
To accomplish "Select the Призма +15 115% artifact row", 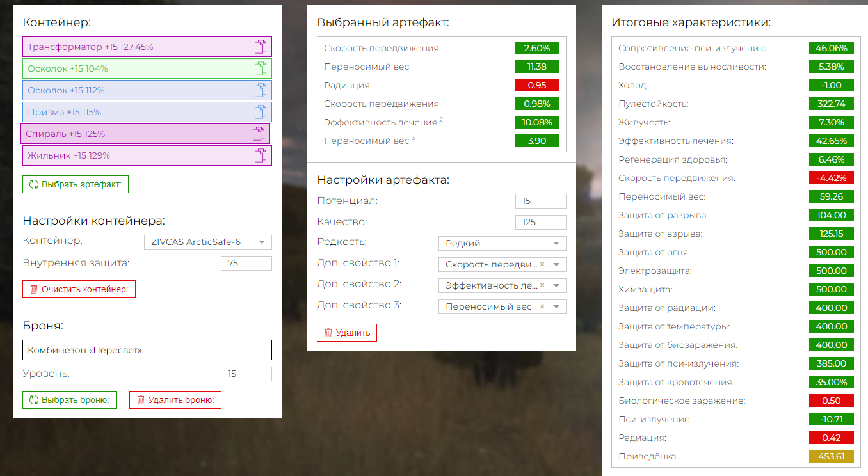I will [147, 112].
